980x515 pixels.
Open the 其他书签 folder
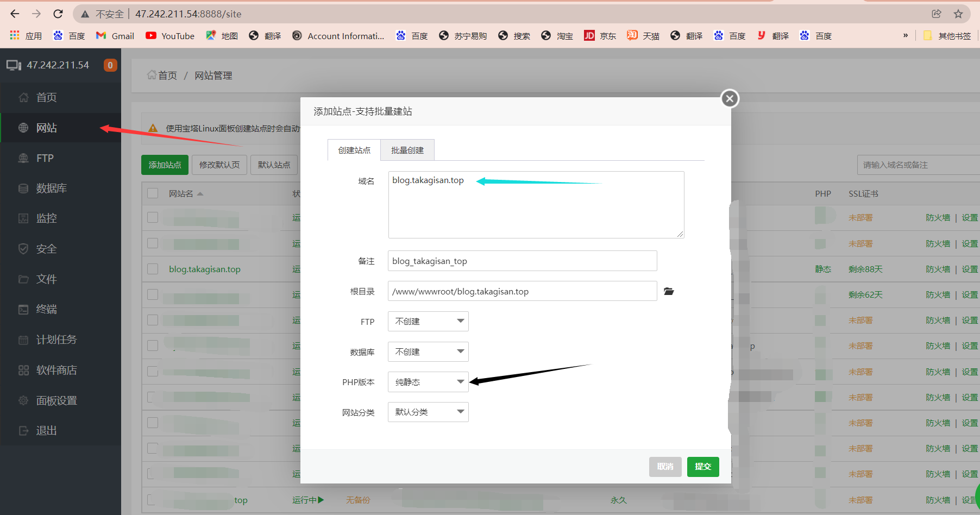pyautogui.click(x=947, y=35)
